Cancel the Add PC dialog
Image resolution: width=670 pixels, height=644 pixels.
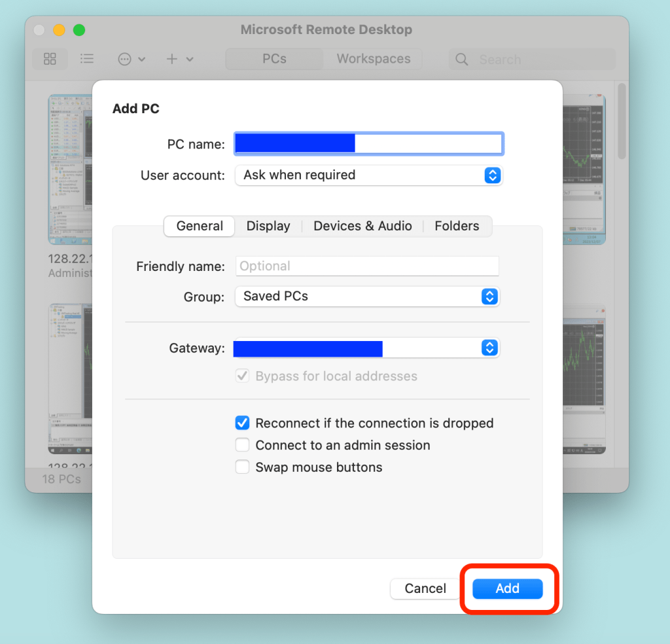click(x=425, y=588)
